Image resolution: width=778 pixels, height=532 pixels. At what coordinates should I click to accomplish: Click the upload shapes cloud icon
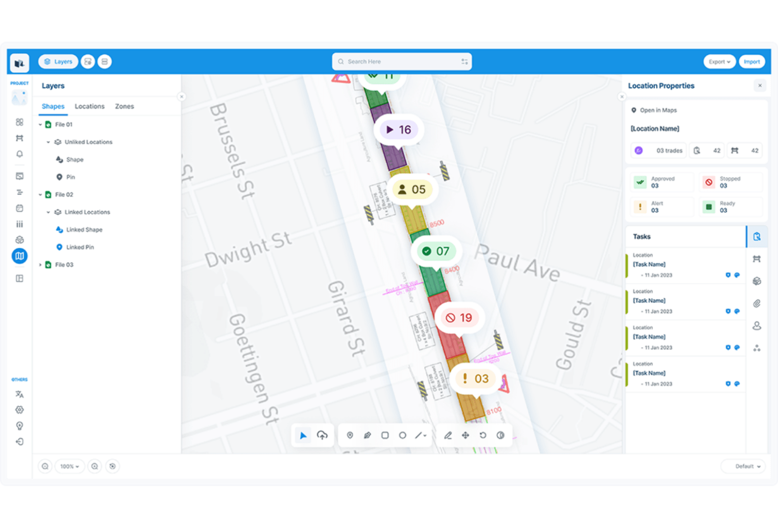click(322, 435)
